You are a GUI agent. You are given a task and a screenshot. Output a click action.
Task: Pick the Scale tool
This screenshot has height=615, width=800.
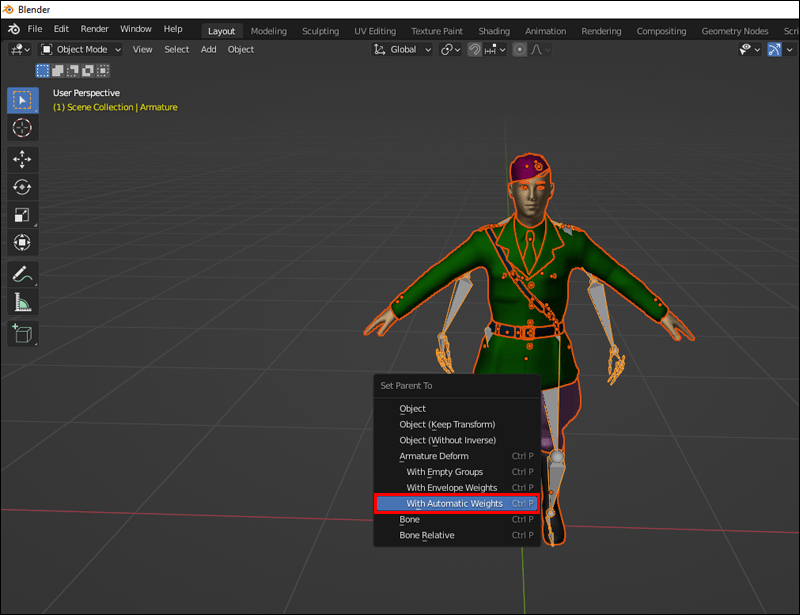coord(22,214)
